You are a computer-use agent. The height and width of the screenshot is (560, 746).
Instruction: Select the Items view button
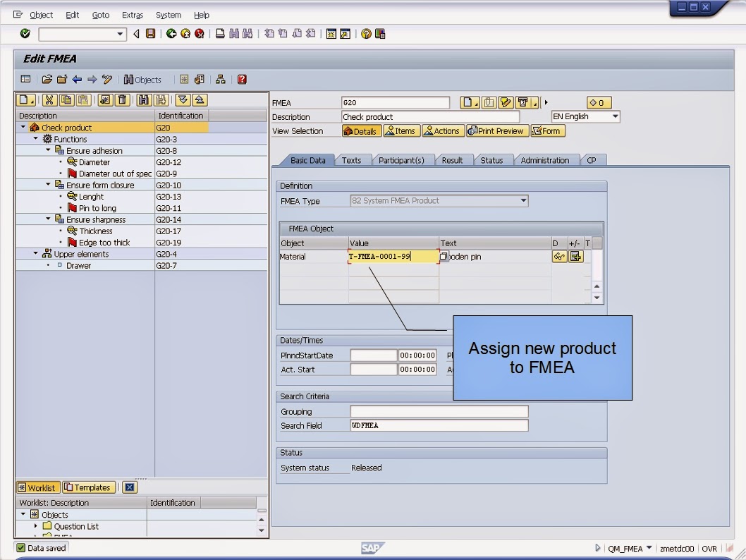(401, 130)
